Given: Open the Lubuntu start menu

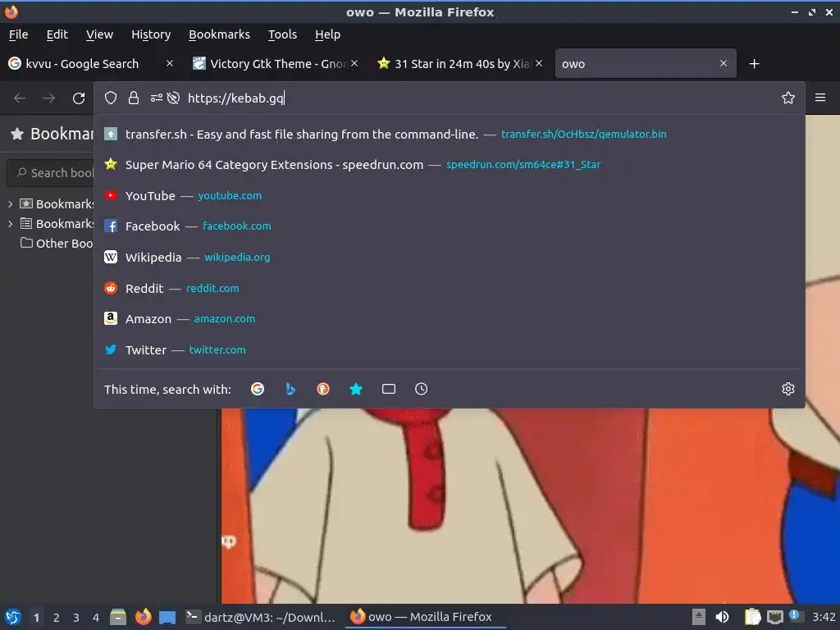Looking at the screenshot, I should click(x=13, y=617).
